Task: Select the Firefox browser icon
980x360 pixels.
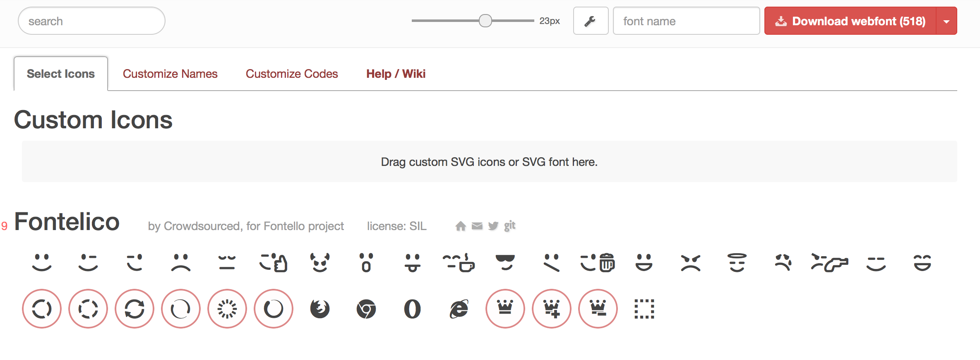Action: tap(320, 309)
